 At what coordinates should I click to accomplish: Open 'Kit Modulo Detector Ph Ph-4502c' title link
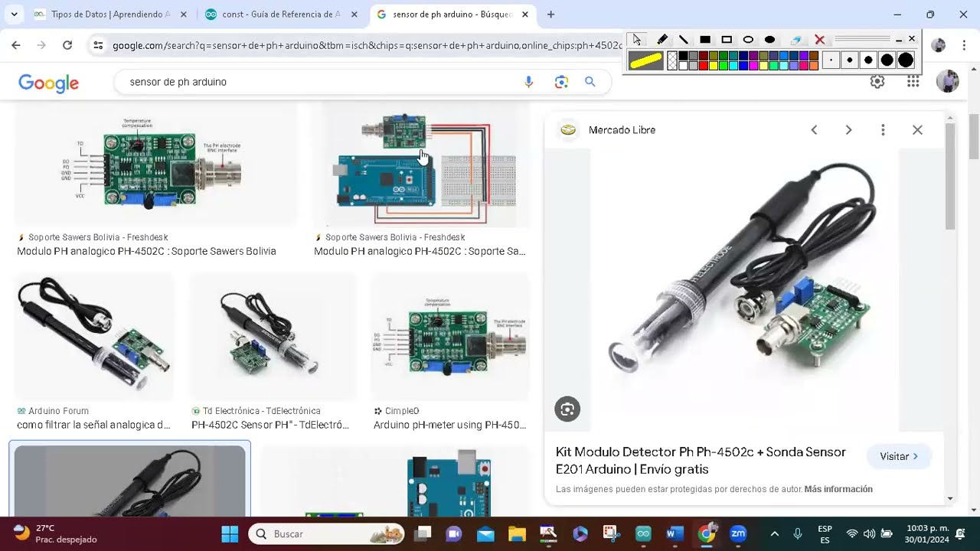tap(701, 461)
